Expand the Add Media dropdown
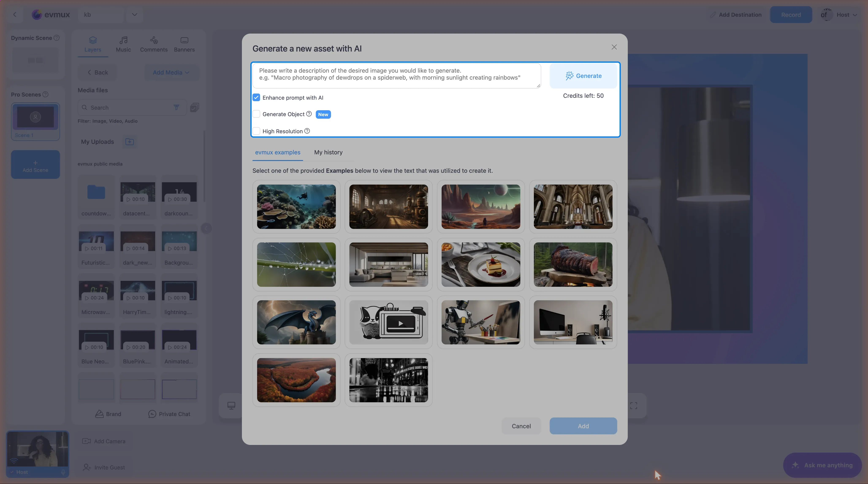The height and width of the screenshot is (484, 868). tap(171, 72)
